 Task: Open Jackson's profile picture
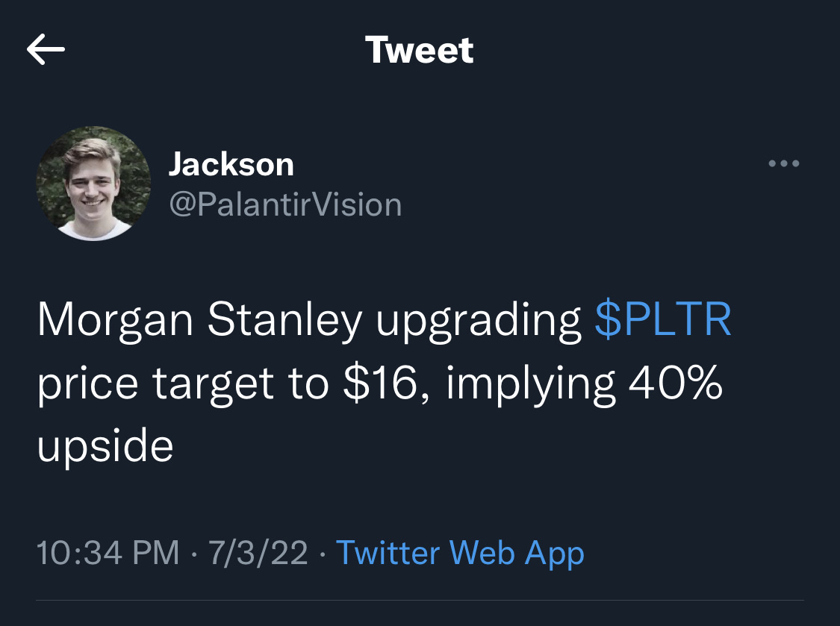94,183
